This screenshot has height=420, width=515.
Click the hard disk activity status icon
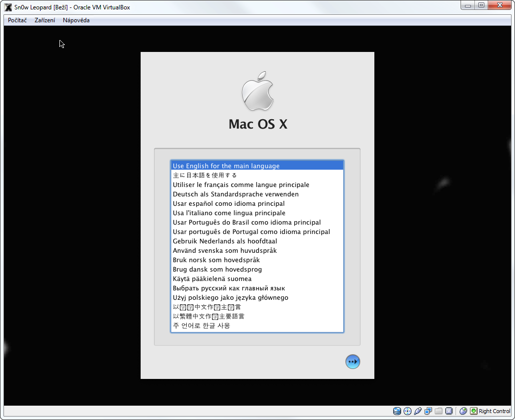(x=397, y=411)
